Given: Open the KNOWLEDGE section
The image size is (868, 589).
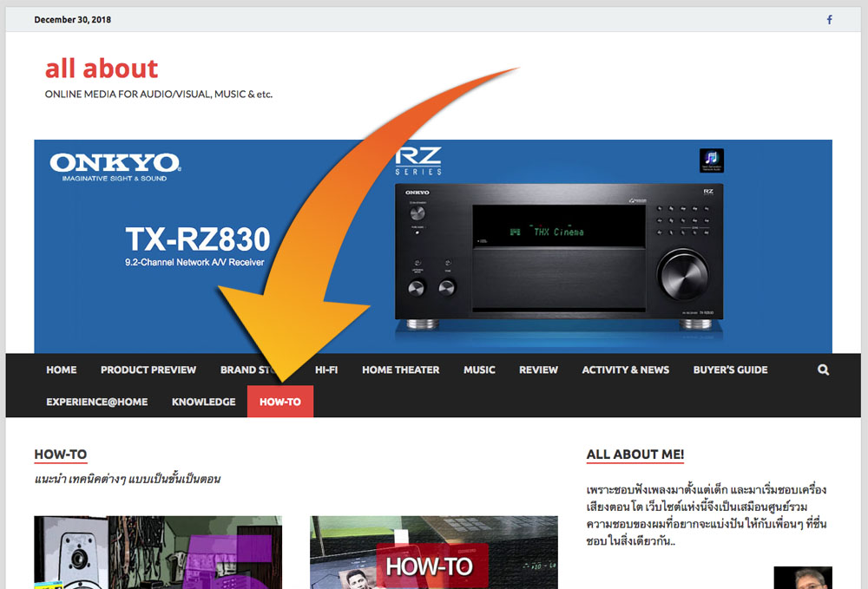Looking at the screenshot, I should 203,402.
